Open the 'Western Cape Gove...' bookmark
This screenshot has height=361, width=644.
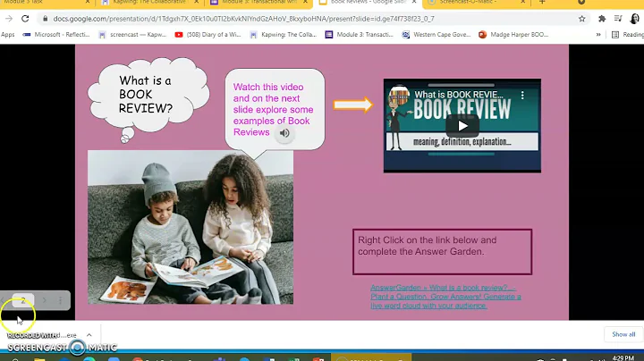pos(436,35)
